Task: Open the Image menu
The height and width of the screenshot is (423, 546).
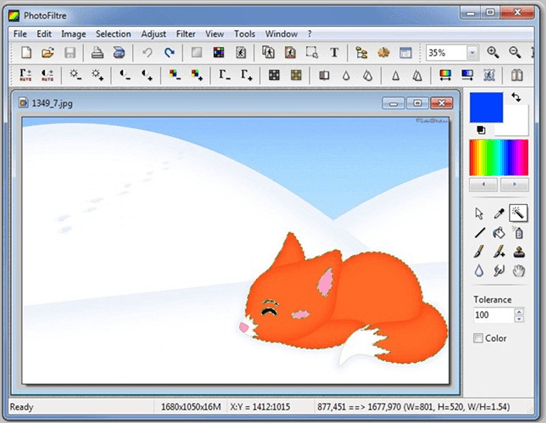Action: click(x=73, y=34)
